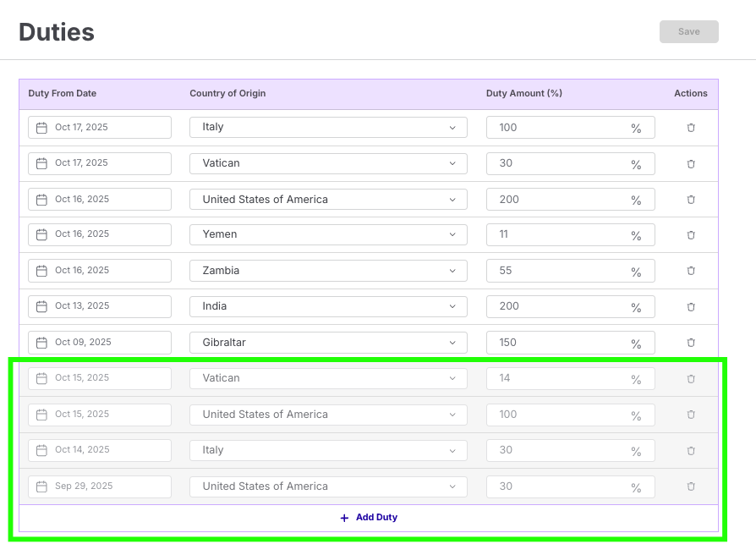Remove the India duty entry
This screenshot has height=555, width=756.
coord(690,307)
